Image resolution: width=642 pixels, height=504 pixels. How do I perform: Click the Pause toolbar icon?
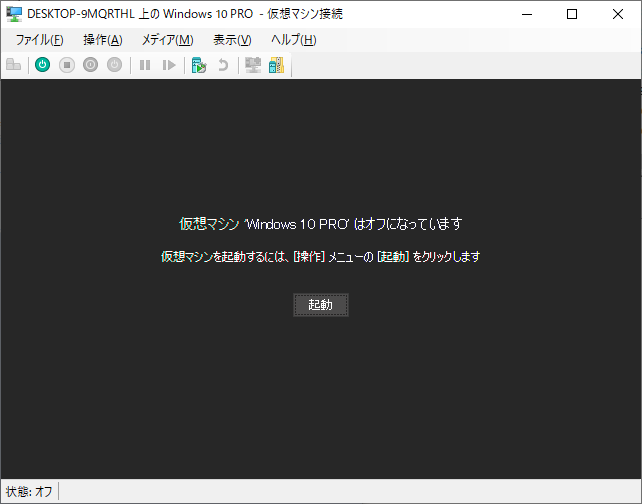145,65
